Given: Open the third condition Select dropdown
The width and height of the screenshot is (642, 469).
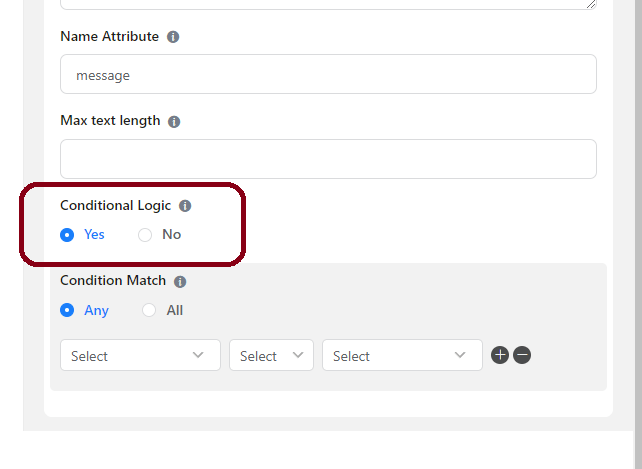Looking at the screenshot, I should pyautogui.click(x=402, y=355).
